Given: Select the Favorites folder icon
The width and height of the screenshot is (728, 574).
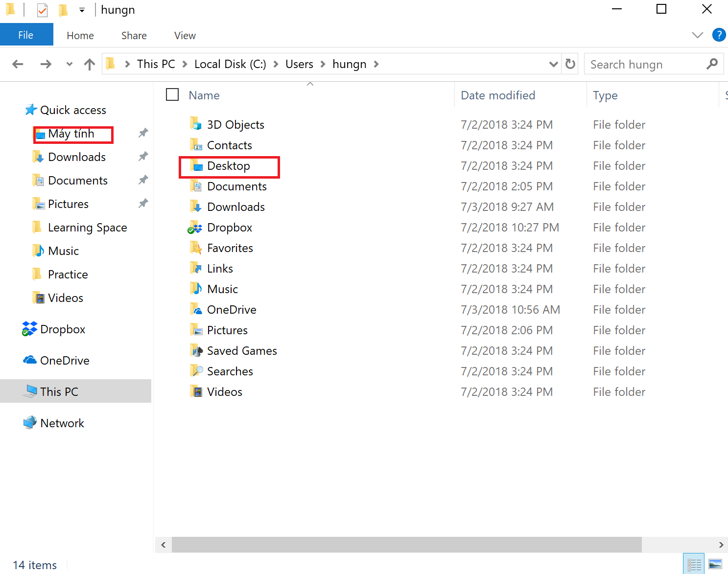Looking at the screenshot, I should 196,248.
